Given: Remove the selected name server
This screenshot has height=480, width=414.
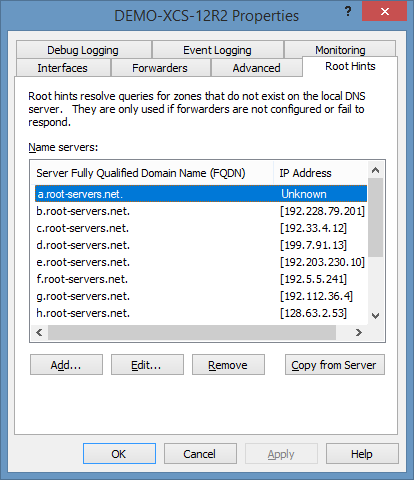Looking at the screenshot, I should [x=228, y=365].
